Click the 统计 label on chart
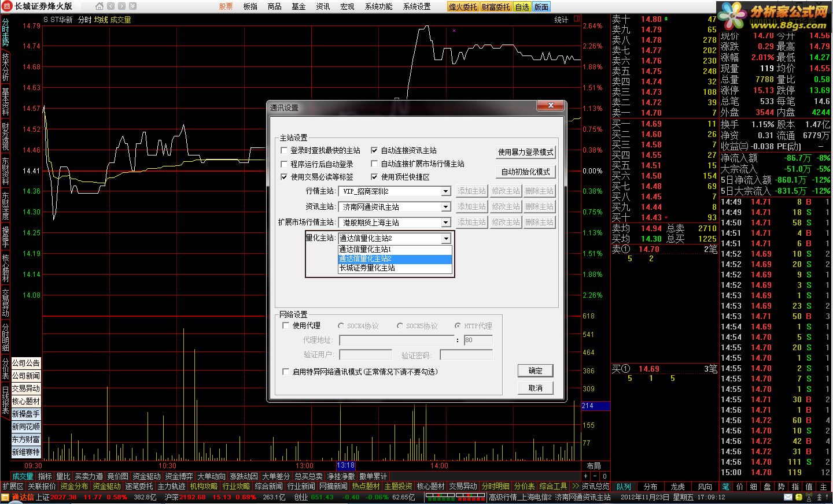Screen dimensions: 833x504 tap(561, 20)
